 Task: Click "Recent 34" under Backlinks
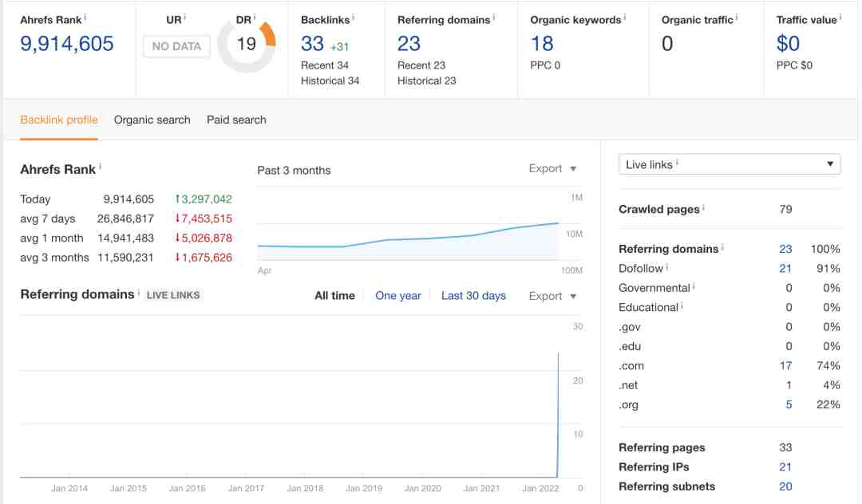coord(325,65)
